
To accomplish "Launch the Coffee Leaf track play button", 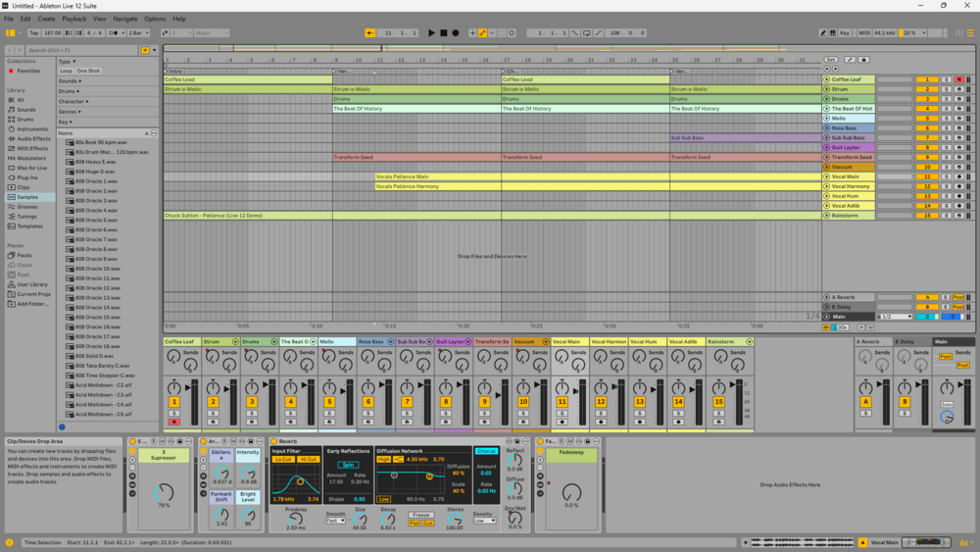I will point(827,79).
